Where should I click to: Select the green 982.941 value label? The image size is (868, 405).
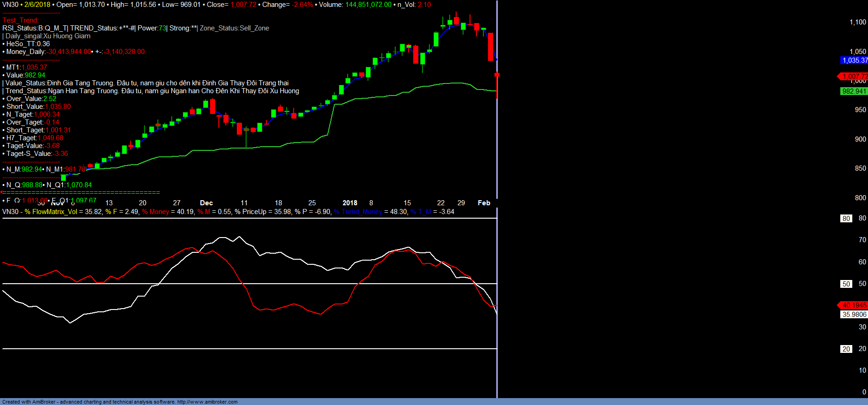tap(854, 91)
